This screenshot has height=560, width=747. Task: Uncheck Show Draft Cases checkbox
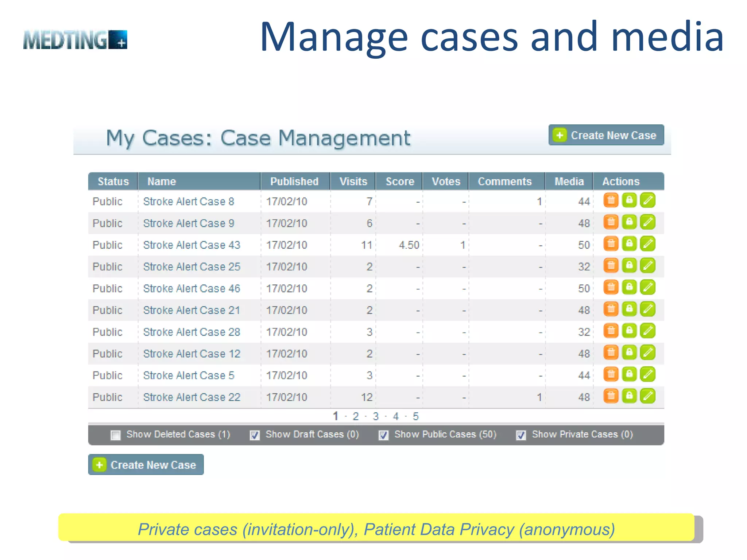[255, 435]
